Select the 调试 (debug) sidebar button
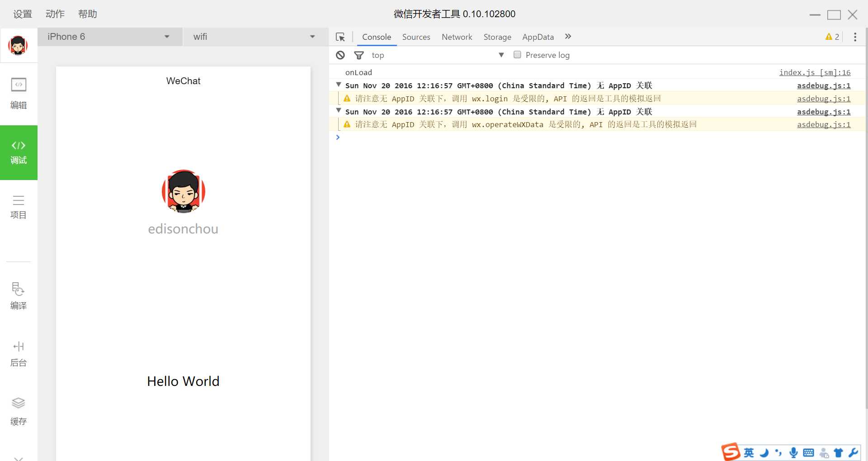Screen dimensions: 868x461 coord(19,152)
